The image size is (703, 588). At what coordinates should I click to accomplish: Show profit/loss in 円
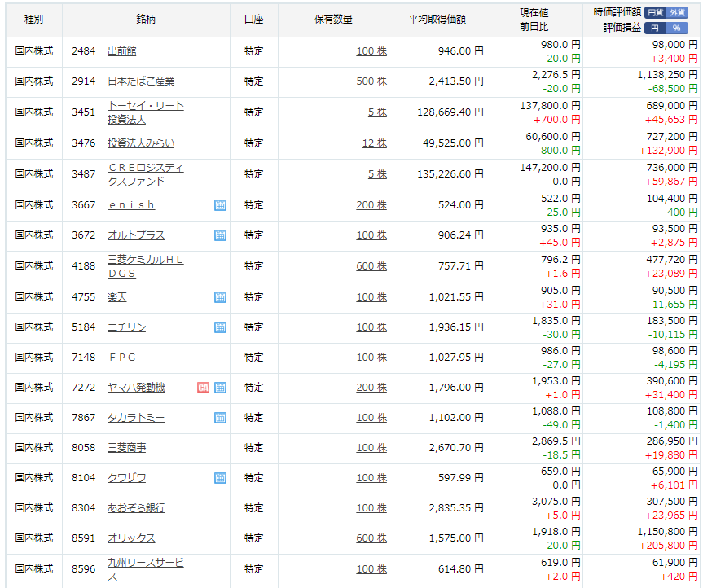click(656, 28)
